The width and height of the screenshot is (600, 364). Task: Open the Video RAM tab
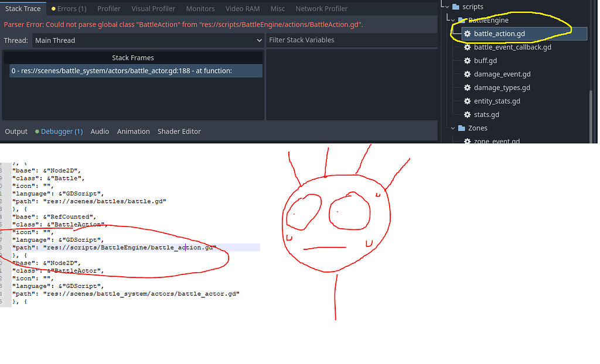[x=243, y=8]
